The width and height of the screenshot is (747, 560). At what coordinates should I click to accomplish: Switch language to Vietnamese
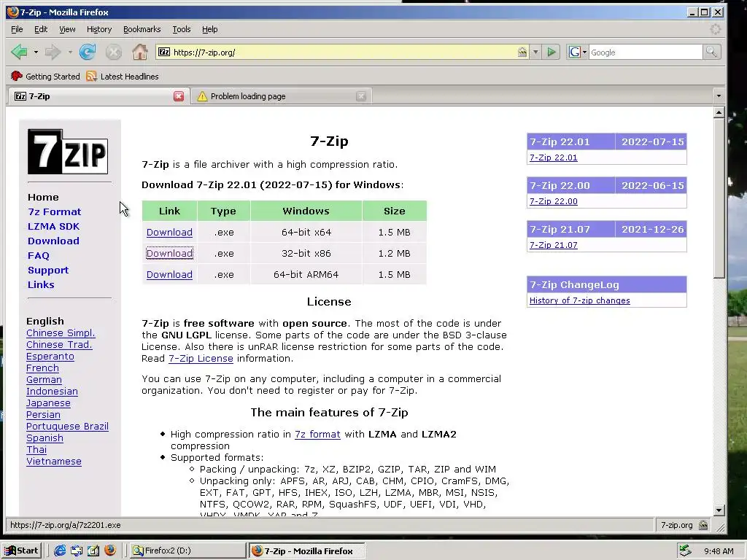(x=54, y=462)
